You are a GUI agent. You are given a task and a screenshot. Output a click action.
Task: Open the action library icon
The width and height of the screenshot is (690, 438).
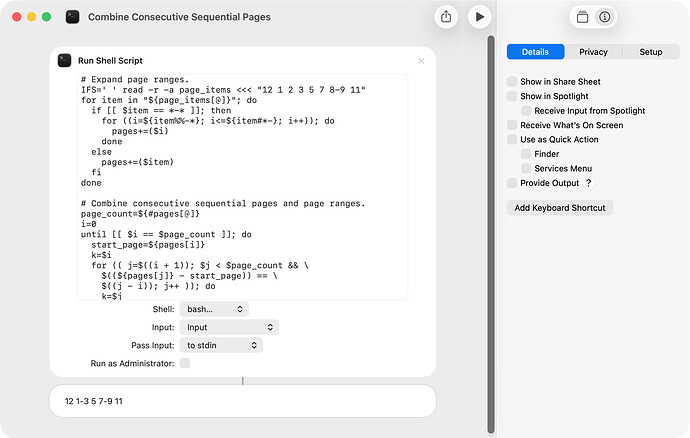point(582,17)
